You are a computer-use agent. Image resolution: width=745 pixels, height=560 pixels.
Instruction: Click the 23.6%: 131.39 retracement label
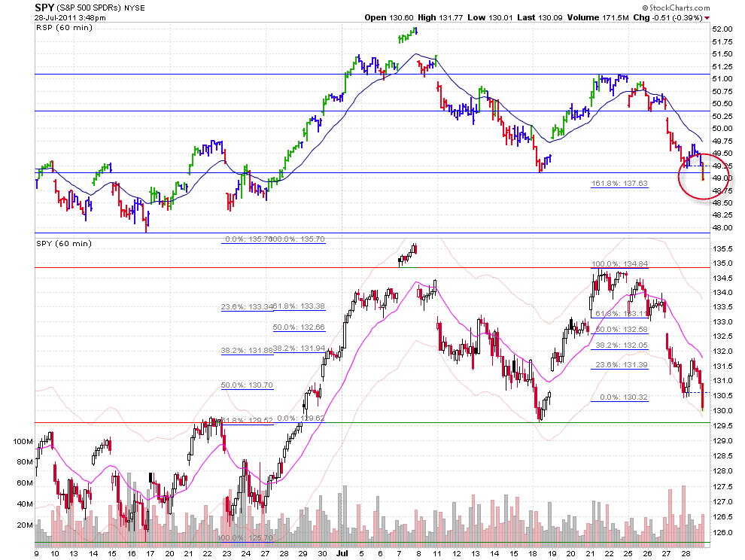coord(622,365)
